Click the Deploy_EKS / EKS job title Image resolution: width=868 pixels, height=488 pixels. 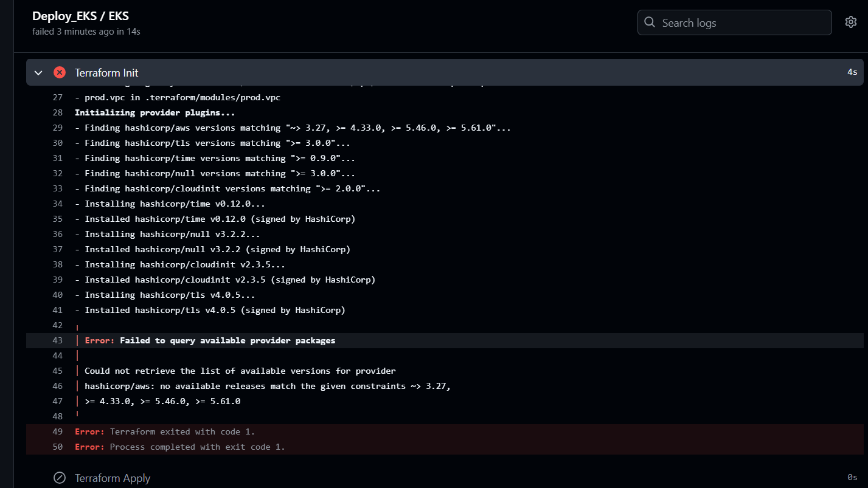click(x=80, y=16)
